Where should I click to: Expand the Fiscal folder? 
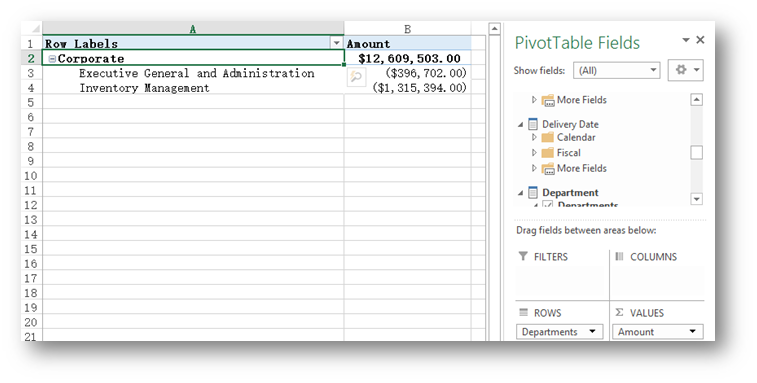point(534,153)
